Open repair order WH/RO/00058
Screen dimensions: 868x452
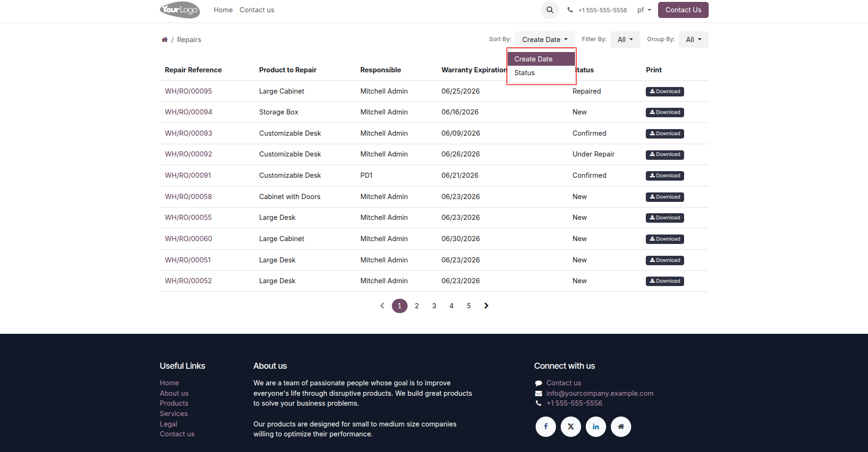(x=188, y=197)
